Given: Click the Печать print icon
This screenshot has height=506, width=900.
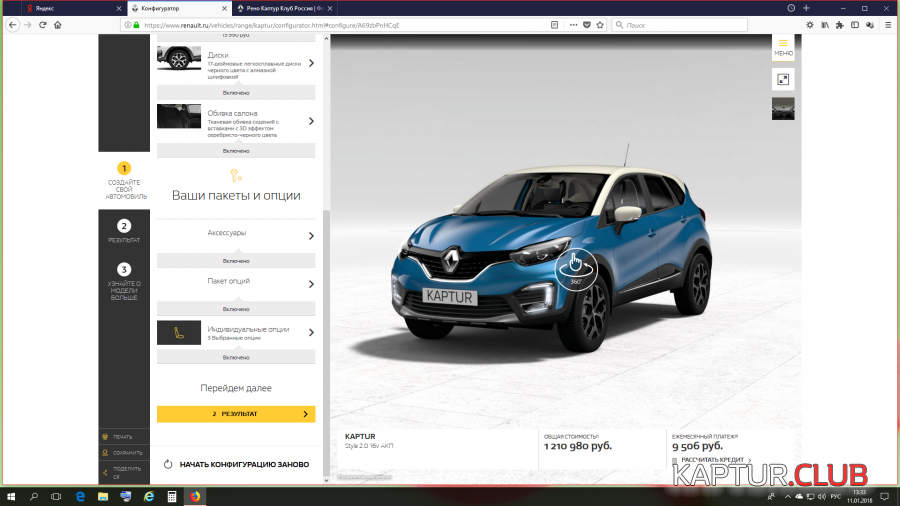Looking at the screenshot, I should point(105,437).
